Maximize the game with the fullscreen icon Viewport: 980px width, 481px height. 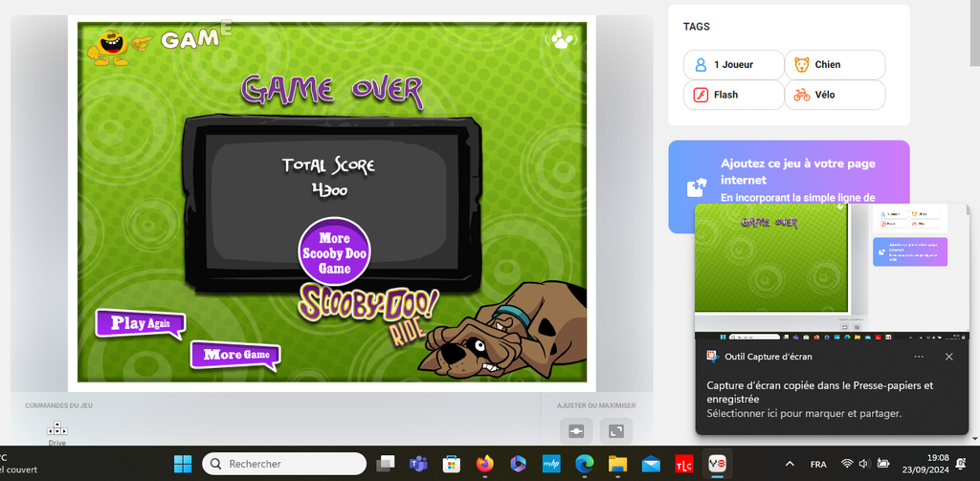(616, 431)
